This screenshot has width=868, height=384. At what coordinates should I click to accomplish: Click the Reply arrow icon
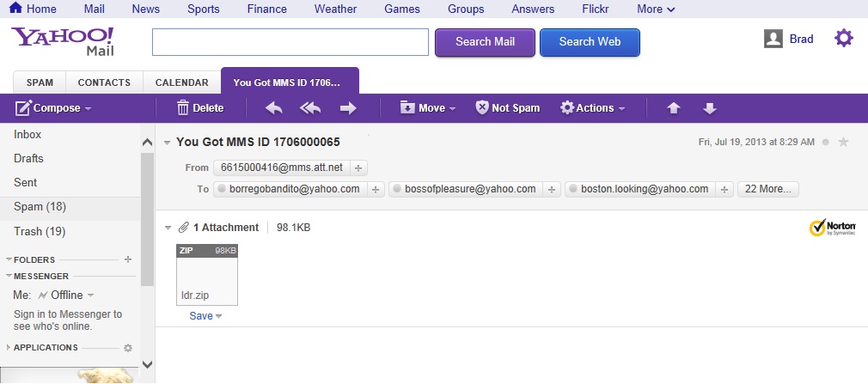(x=274, y=108)
